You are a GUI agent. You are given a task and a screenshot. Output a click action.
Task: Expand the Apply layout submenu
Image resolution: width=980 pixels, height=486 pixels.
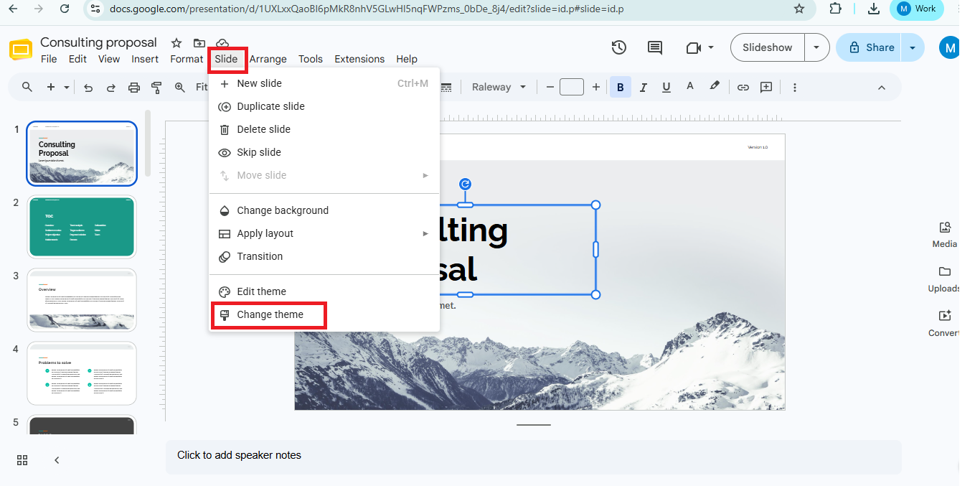click(x=324, y=233)
